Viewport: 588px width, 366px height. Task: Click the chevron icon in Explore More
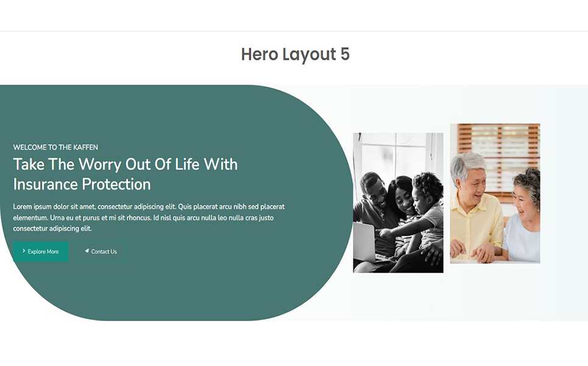click(x=24, y=251)
